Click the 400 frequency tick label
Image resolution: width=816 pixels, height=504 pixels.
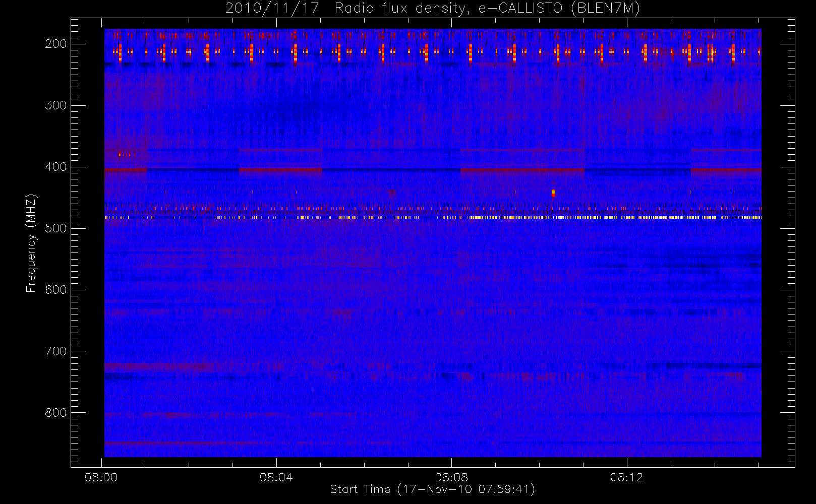(x=56, y=167)
